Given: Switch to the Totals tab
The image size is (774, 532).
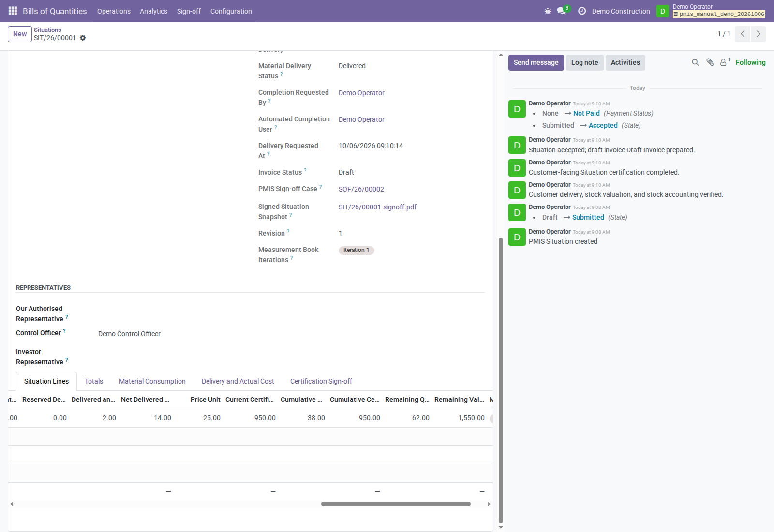Looking at the screenshot, I should click(x=94, y=381).
